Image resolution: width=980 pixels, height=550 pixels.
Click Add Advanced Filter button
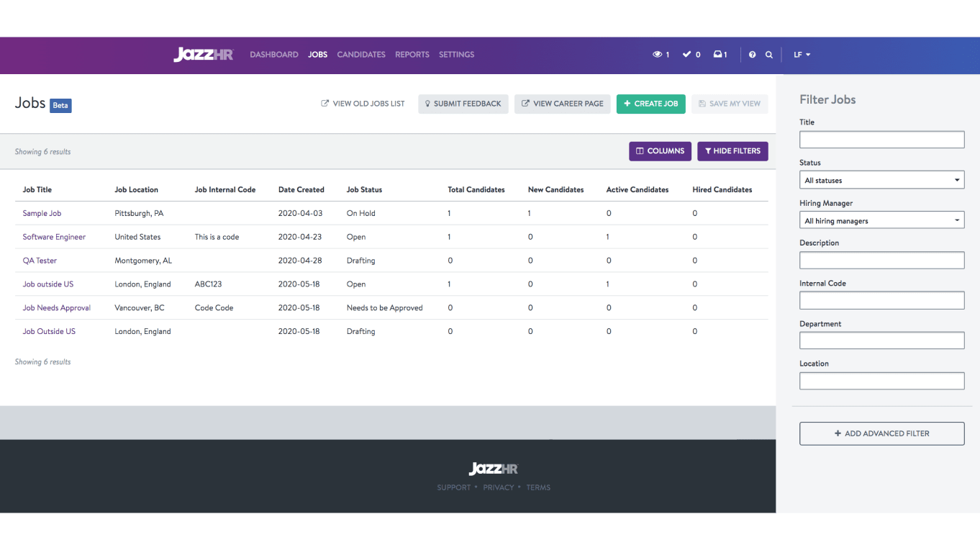[881, 433]
